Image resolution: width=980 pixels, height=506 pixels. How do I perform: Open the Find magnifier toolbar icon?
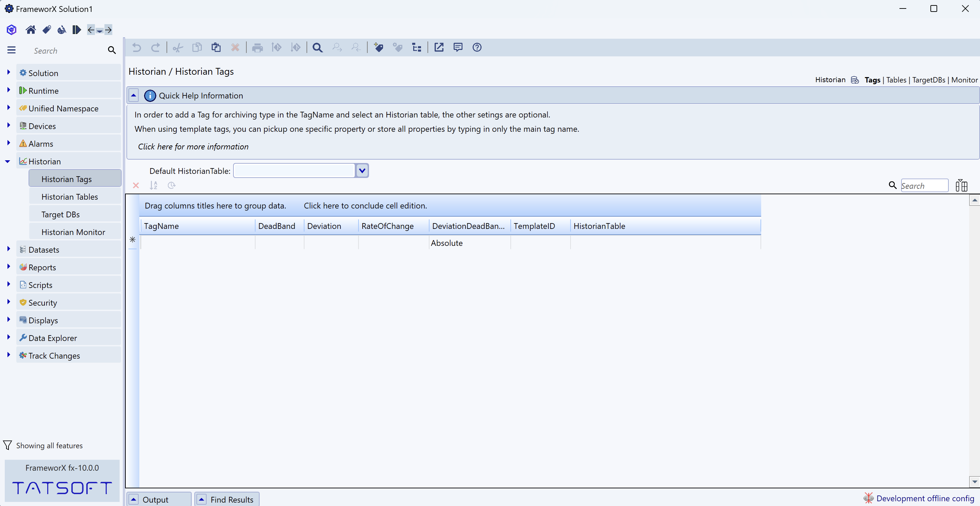(x=318, y=48)
